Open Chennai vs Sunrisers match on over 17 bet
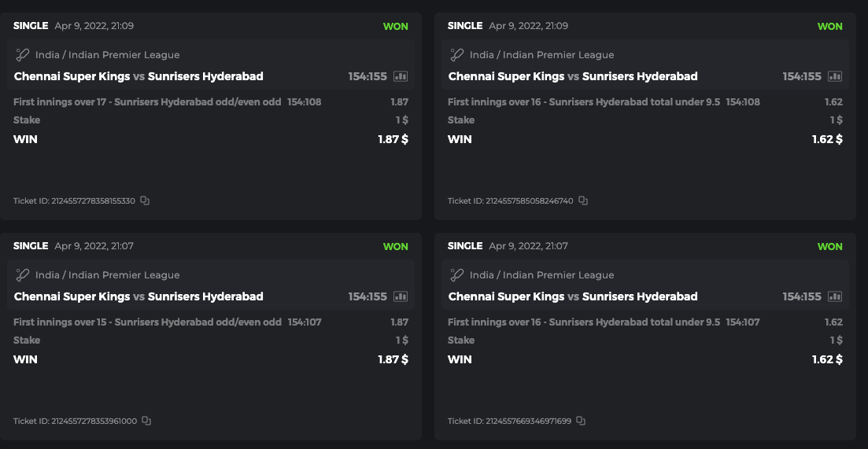Image resolution: width=868 pixels, height=449 pixels. click(139, 76)
